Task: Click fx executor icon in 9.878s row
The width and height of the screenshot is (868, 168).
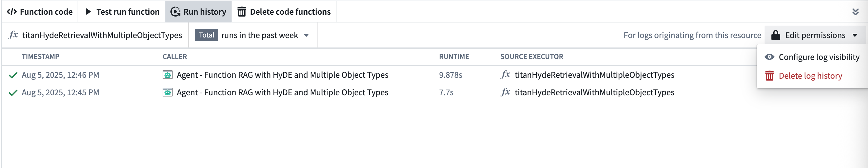Action: pyautogui.click(x=505, y=74)
